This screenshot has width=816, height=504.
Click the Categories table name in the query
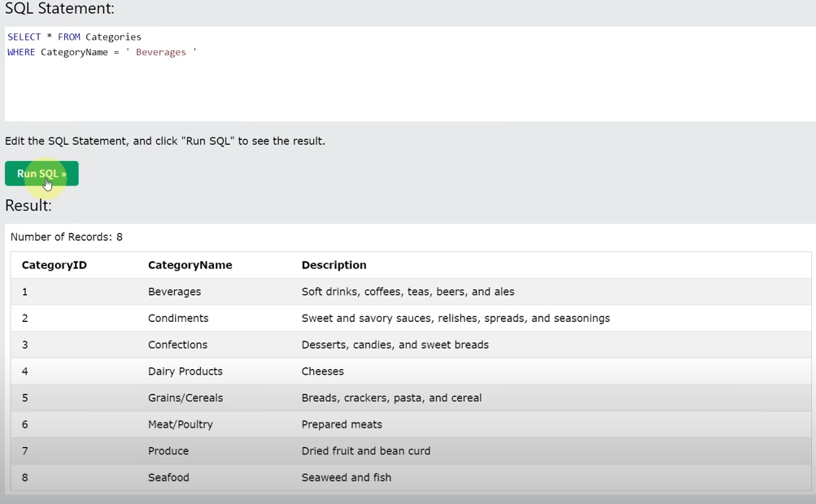[113, 37]
